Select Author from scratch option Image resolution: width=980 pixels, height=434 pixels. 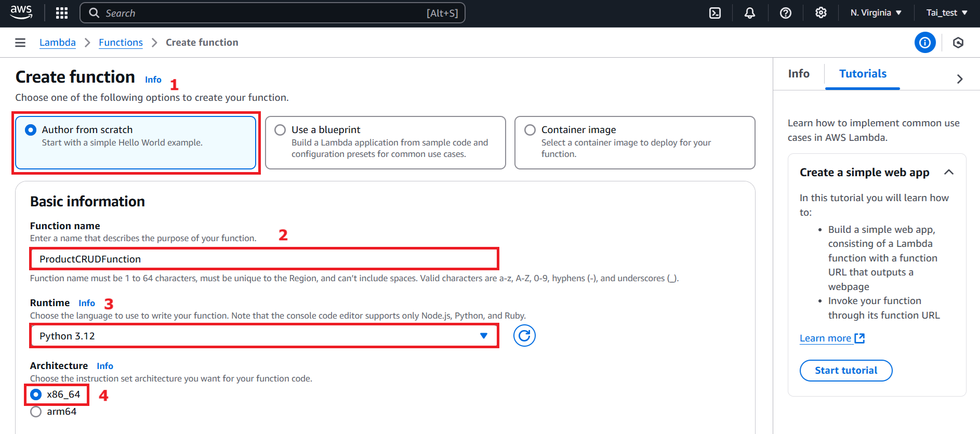coord(136,142)
